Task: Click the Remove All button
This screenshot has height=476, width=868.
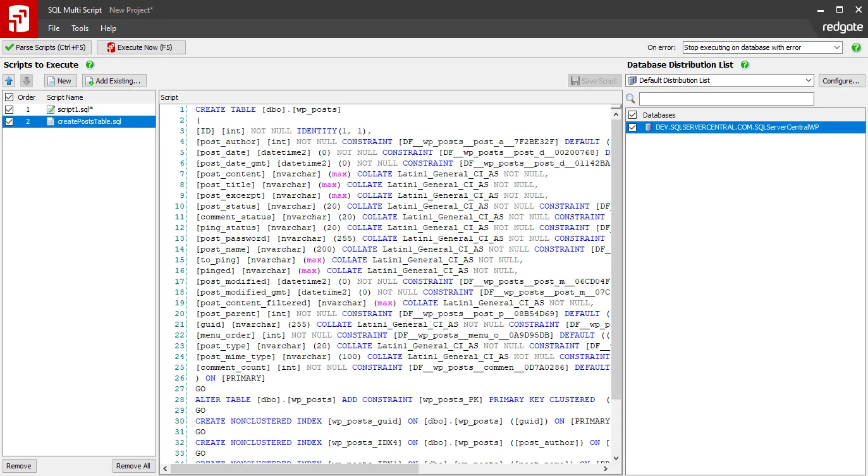Action: pos(133,465)
